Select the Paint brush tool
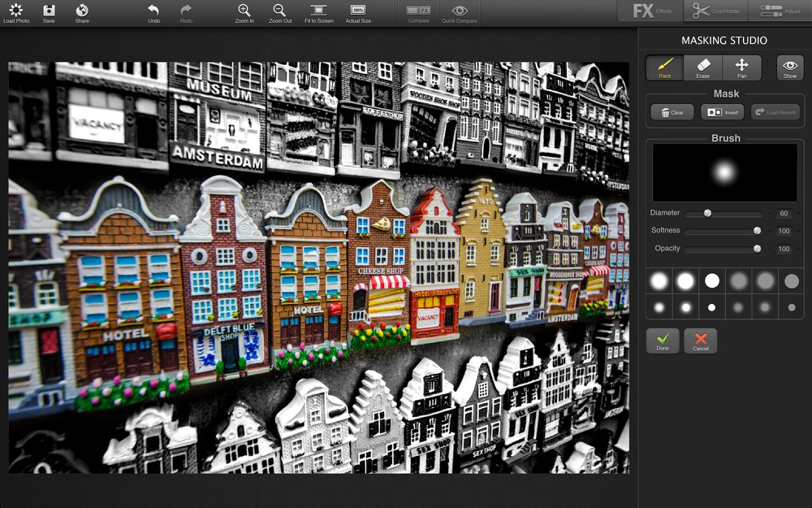Viewport: 812px width, 508px height. [x=664, y=68]
